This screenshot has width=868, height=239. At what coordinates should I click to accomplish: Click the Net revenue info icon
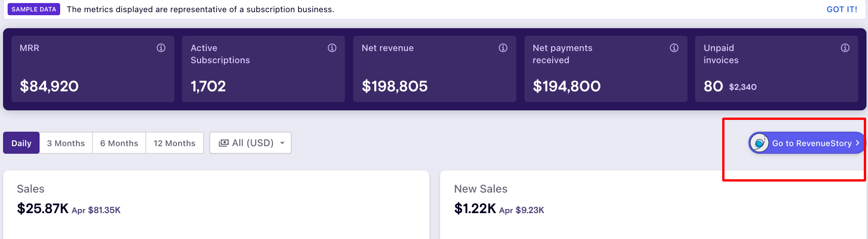[x=503, y=48]
